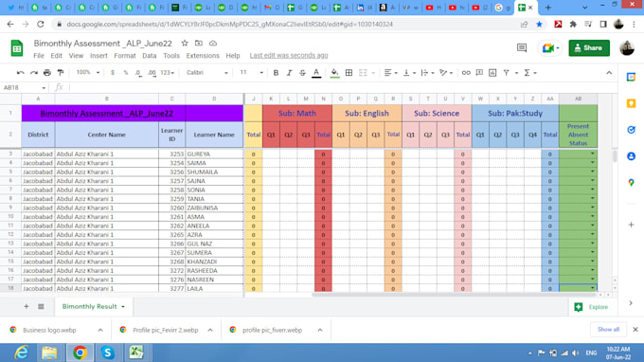644x362 pixels.
Task: Click the Move to folder icon
Action: pyautogui.click(x=199, y=44)
